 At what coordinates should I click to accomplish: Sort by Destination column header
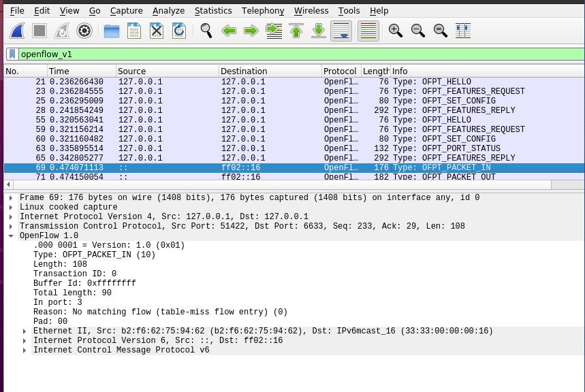[x=270, y=71]
